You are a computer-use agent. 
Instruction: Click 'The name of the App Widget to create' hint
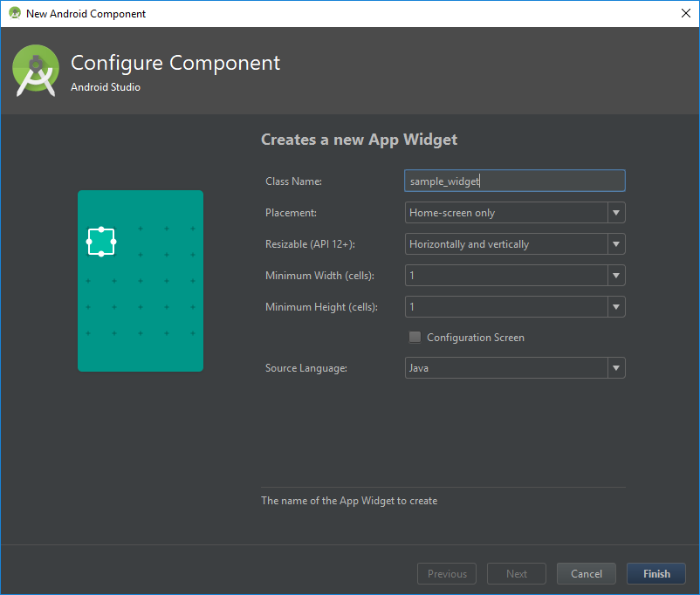[349, 501]
